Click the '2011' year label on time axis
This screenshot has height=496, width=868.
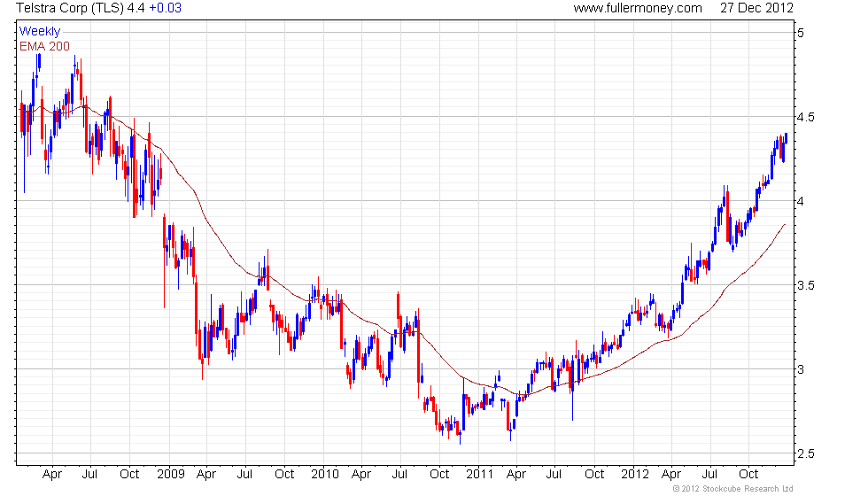pos(479,474)
